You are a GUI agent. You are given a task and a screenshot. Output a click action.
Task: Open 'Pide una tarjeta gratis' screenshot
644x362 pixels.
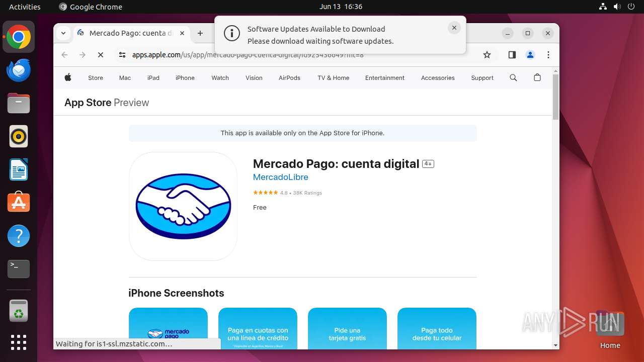(347, 328)
